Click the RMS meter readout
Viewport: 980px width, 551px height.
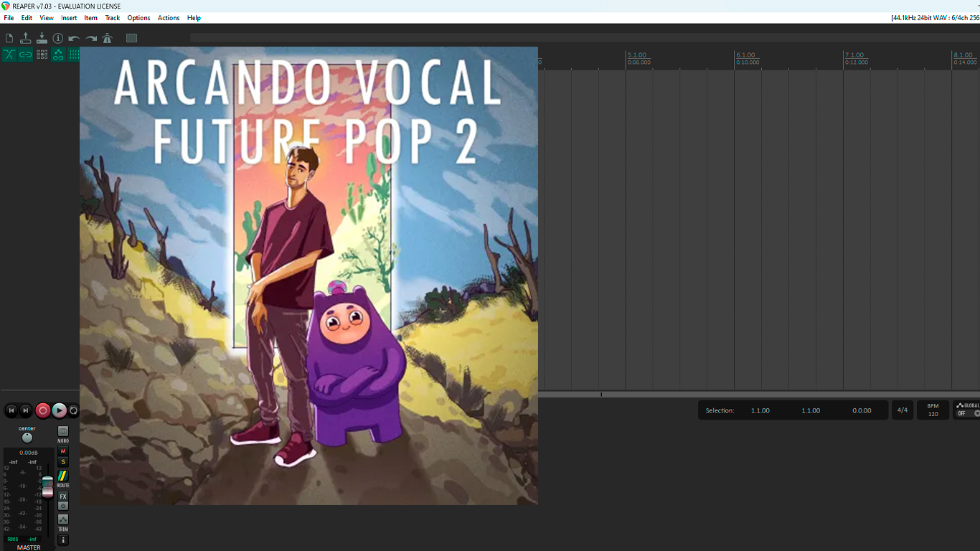[x=23, y=539]
